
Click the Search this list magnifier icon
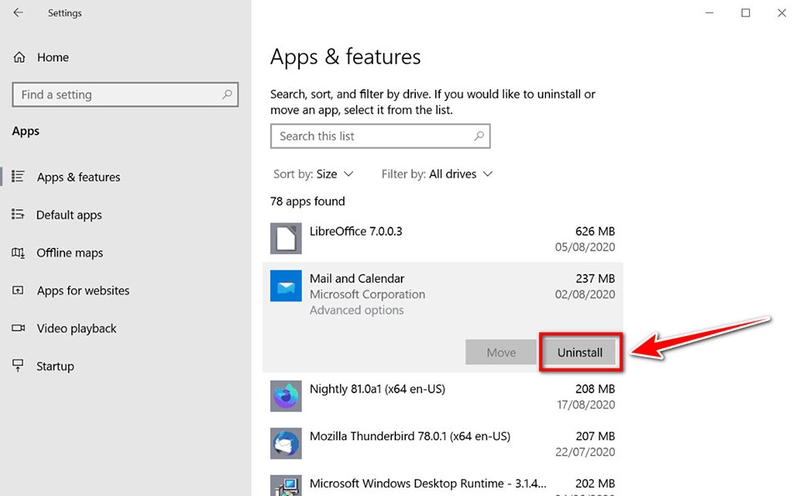[479, 136]
